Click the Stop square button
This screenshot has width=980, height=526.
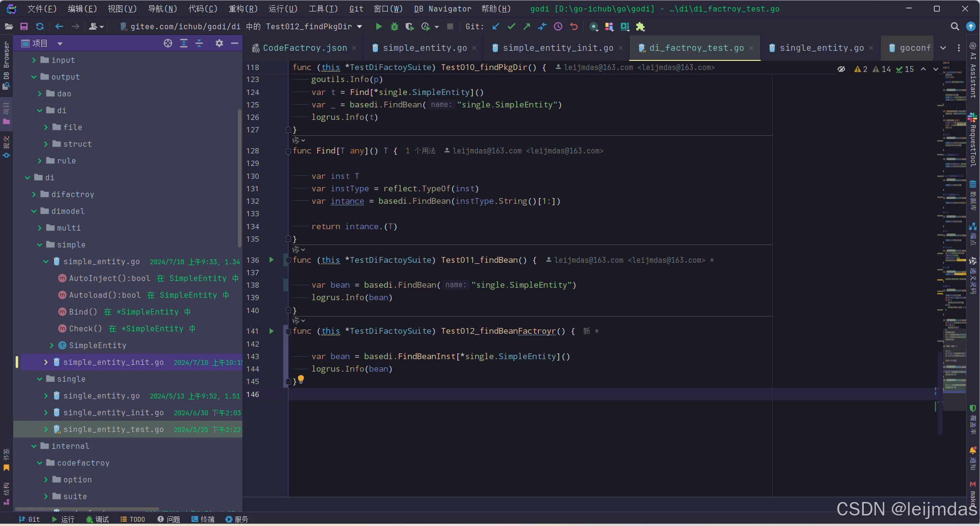tap(450, 27)
